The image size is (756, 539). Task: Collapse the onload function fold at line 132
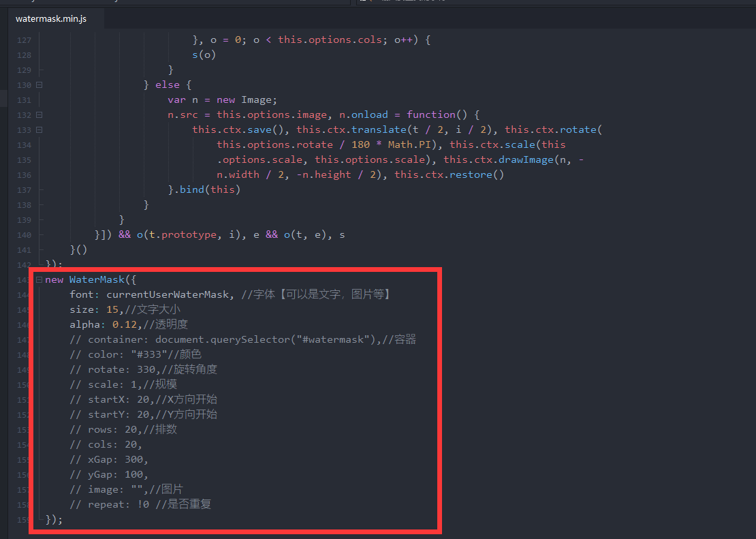click(39, 115)
